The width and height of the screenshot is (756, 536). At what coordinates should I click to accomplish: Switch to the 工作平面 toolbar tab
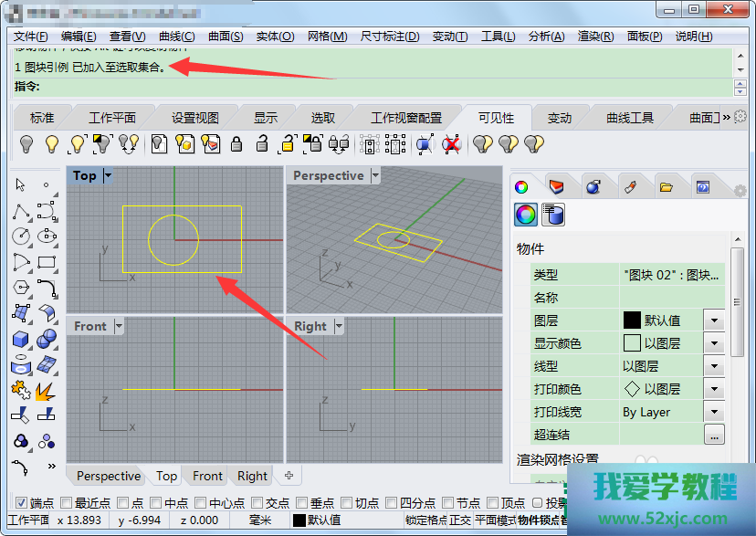(x=112, y=118)
